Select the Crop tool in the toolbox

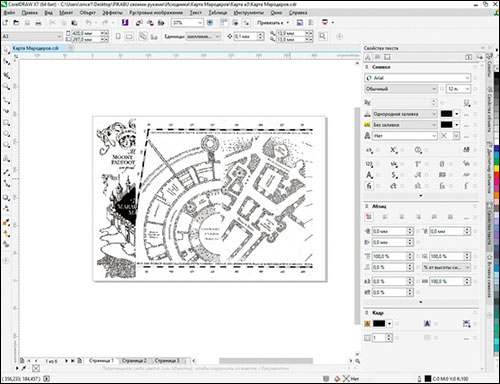click(6, 75)
